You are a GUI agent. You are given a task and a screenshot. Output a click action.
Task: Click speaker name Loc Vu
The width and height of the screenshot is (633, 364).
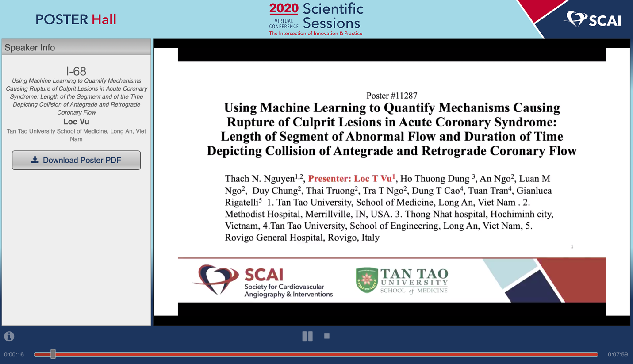76,122
